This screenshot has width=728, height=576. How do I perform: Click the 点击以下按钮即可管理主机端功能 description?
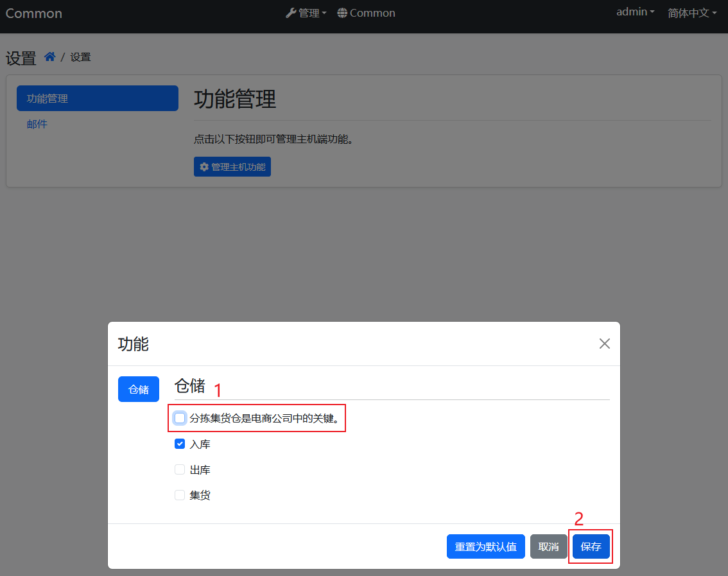273,139
